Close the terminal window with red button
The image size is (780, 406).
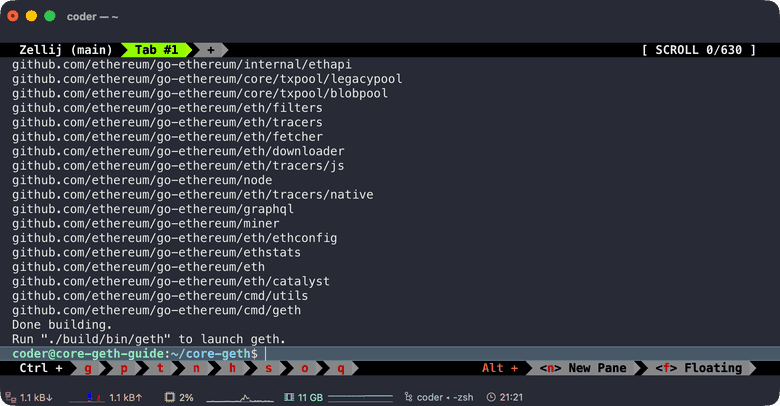pyautogui.click(x=13, y=16)
